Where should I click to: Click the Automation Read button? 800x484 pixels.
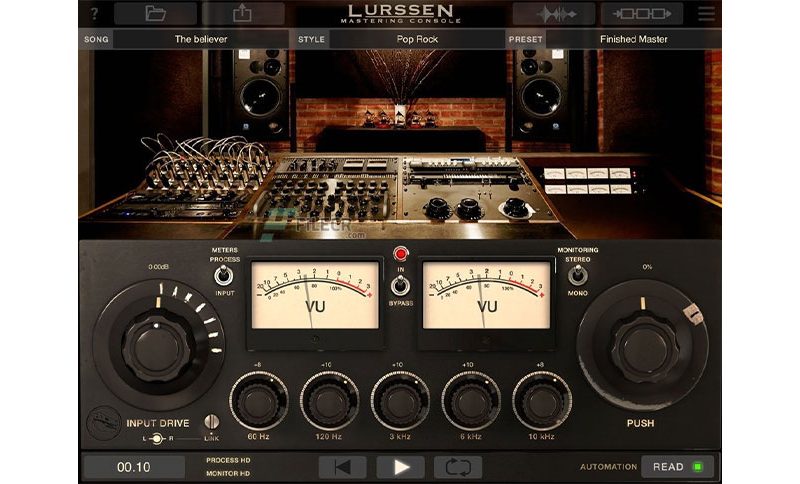pyautogui.click(x=677, y=467)
